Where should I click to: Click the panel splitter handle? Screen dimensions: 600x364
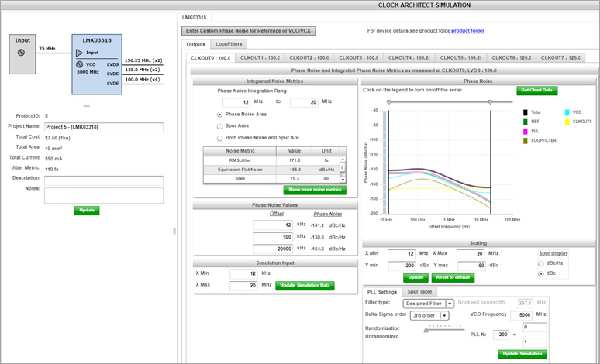(x=174, y=231)
